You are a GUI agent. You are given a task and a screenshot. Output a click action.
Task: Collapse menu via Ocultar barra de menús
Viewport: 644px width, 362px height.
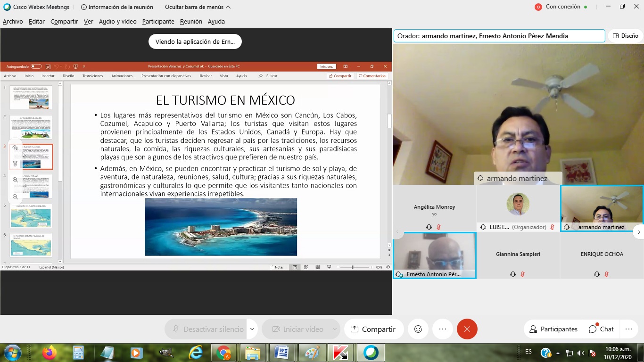pos(198,7)
